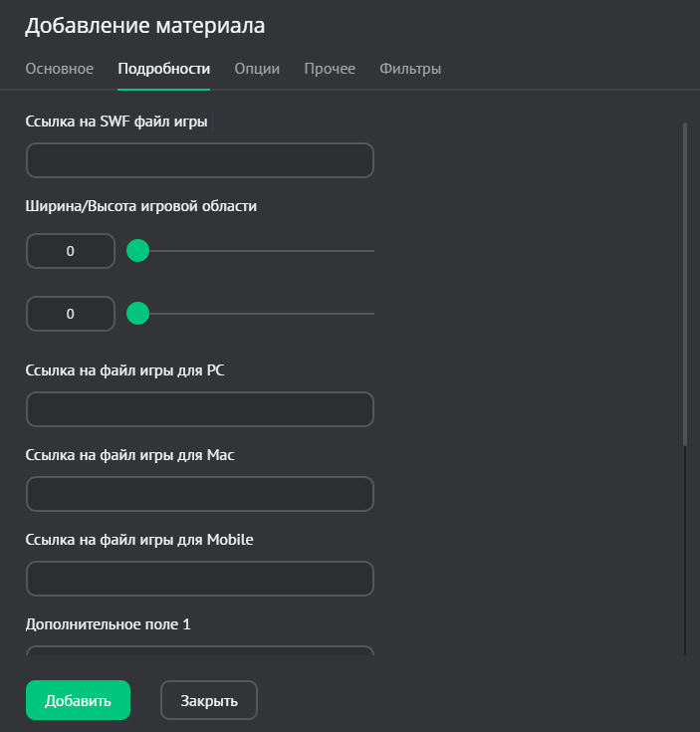Click the middle of the upper slider track
Image resolution: width=700 pixels, height=732 pixels.
click(x=256, y=251)
